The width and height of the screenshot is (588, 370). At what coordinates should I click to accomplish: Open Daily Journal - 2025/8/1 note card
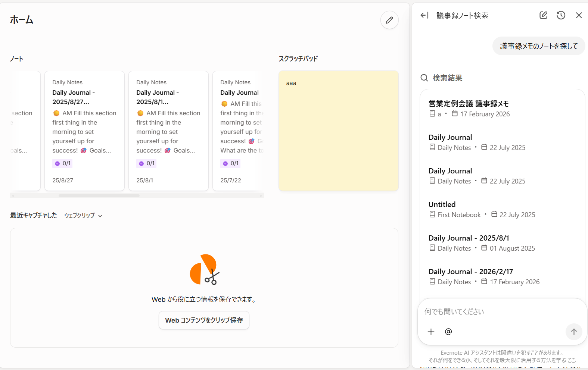point(169,131)
